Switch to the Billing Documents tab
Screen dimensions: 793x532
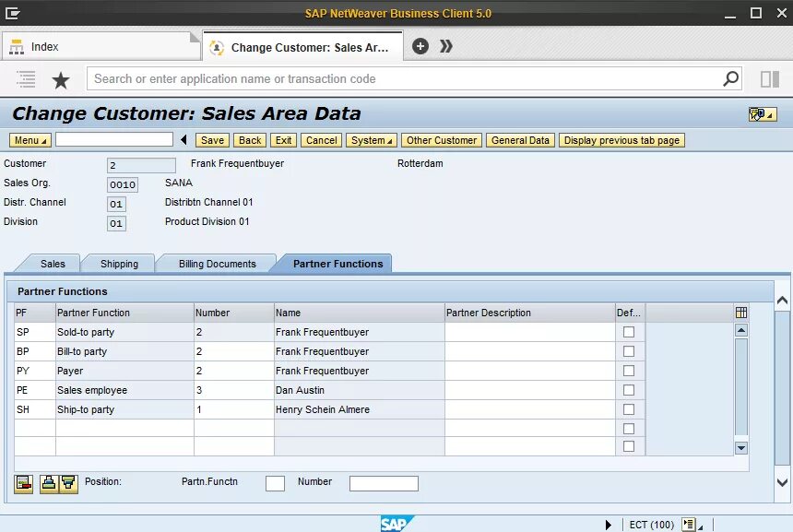tap(218, 264)
